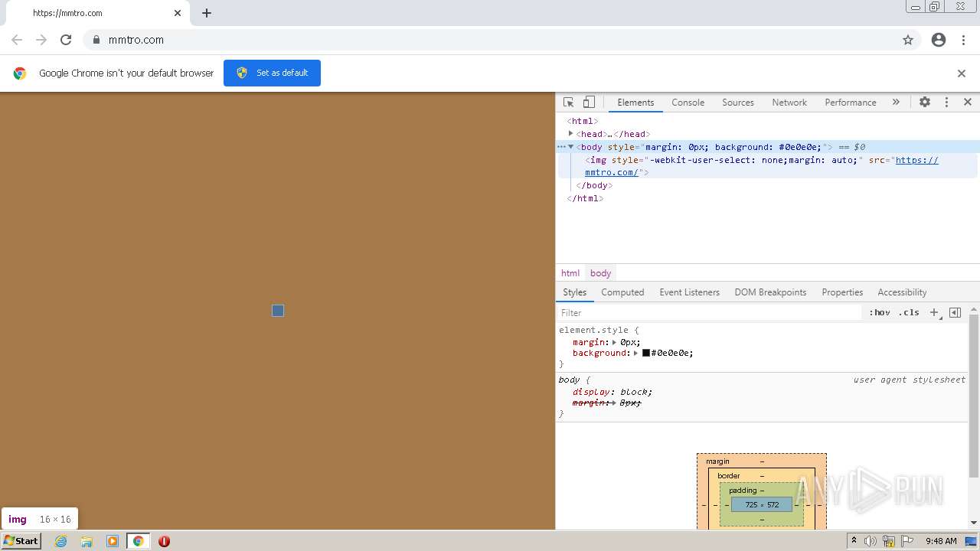
Task: Click the box model border label
Action: (729, 476)
